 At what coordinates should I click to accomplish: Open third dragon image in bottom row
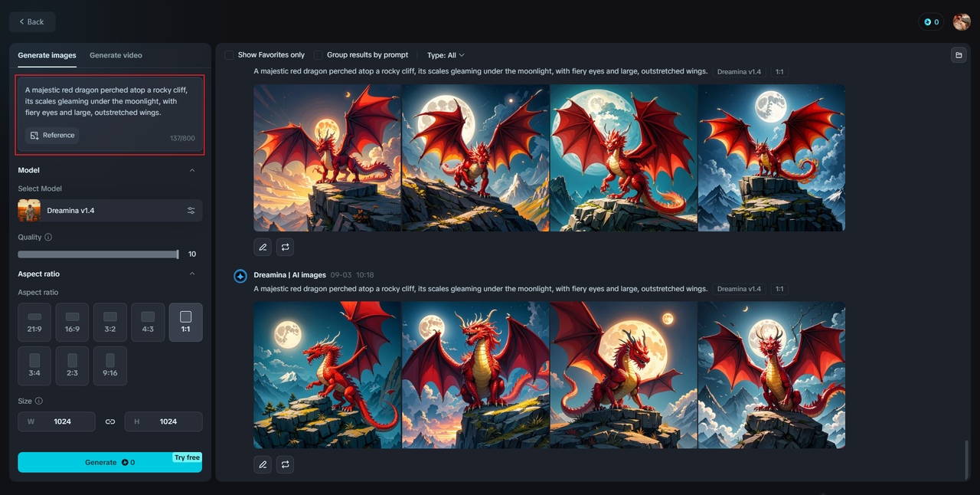624,375
